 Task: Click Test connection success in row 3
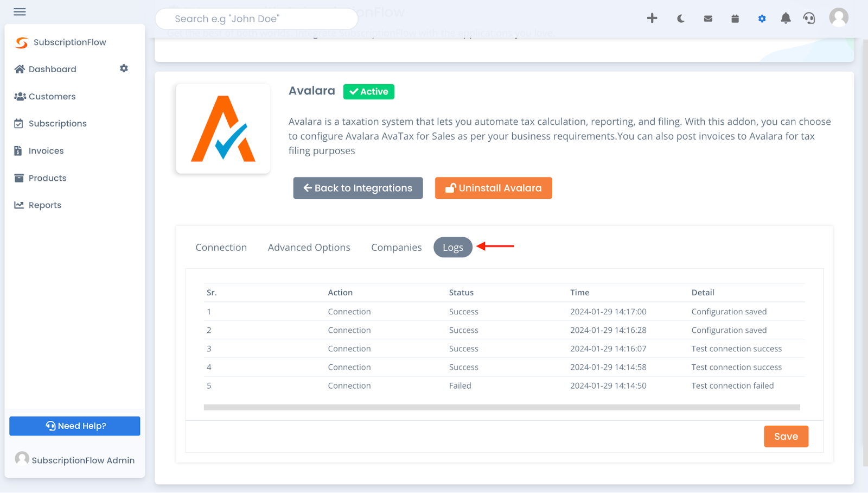click(x=737, y=349)
